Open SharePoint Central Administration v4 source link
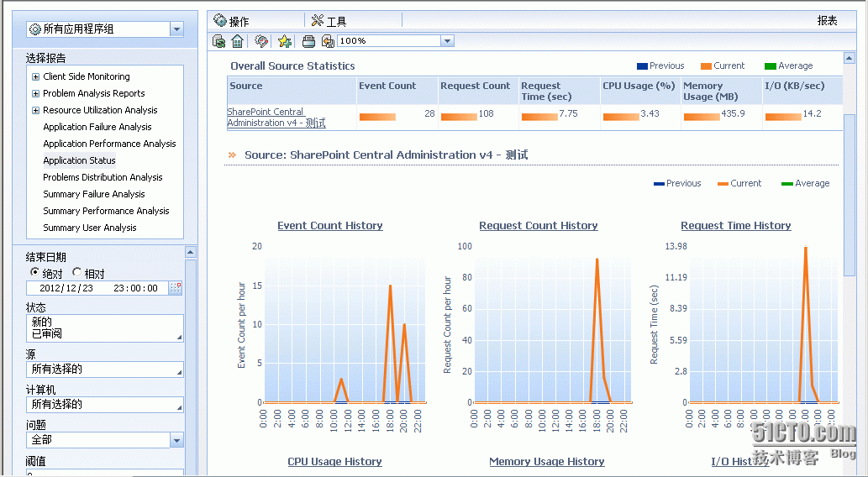 [276, 118]
